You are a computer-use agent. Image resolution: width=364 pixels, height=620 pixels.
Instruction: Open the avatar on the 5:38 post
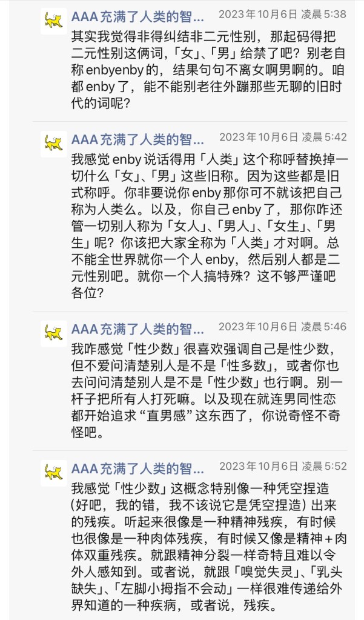(x=53, y=22)
